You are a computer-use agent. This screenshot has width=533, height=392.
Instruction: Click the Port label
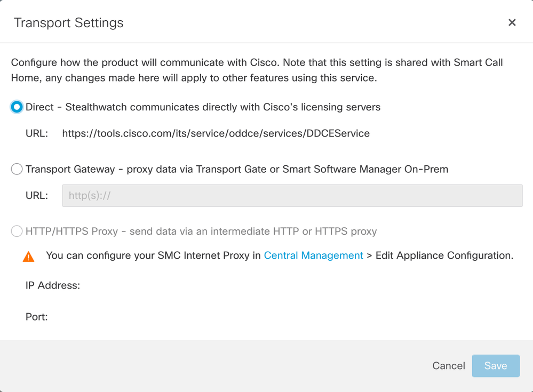(x=37, y=317)
